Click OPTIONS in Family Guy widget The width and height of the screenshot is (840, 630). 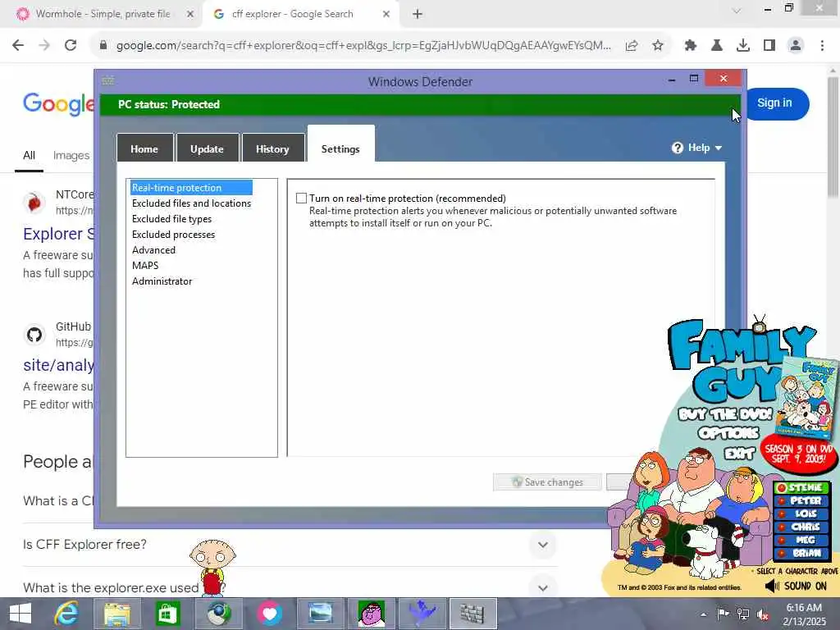[x=728, y=433]
